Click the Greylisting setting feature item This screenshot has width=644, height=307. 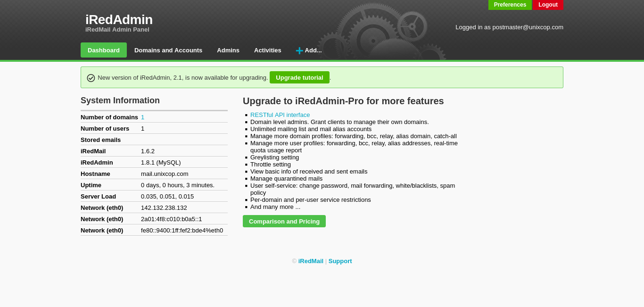(x=274, y=157)
